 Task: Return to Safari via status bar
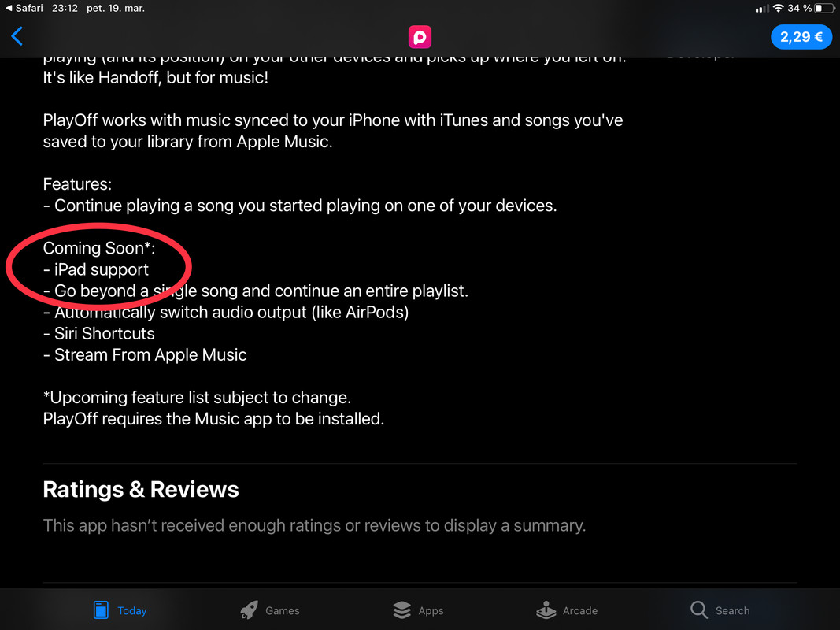pyautogui.click(x=24, y=8)
